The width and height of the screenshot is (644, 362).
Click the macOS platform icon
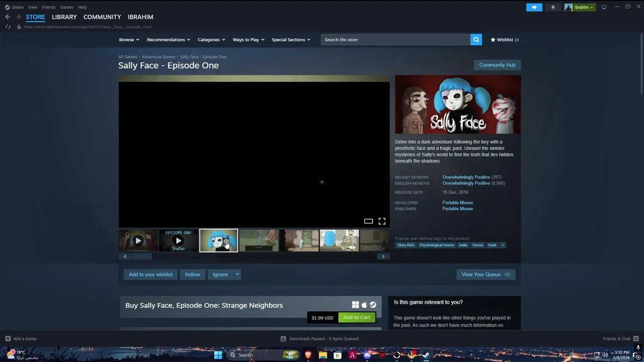point(364,305)
